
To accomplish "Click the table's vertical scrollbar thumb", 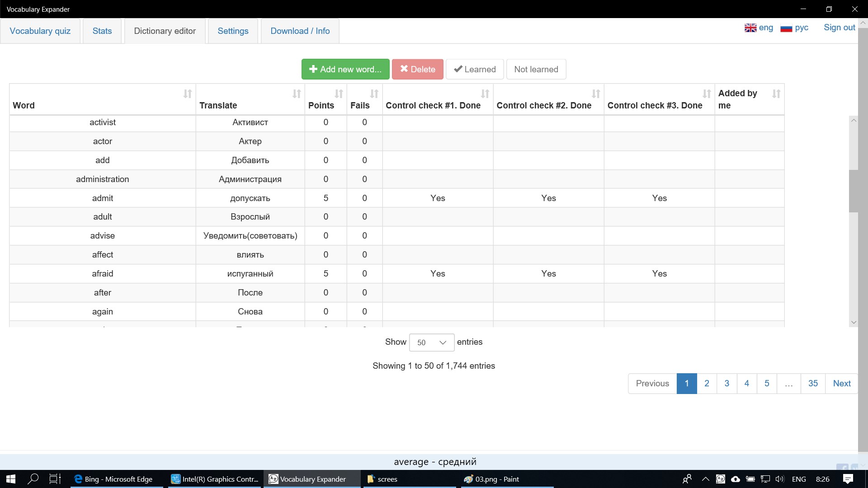I will click(x=853, y=191).
